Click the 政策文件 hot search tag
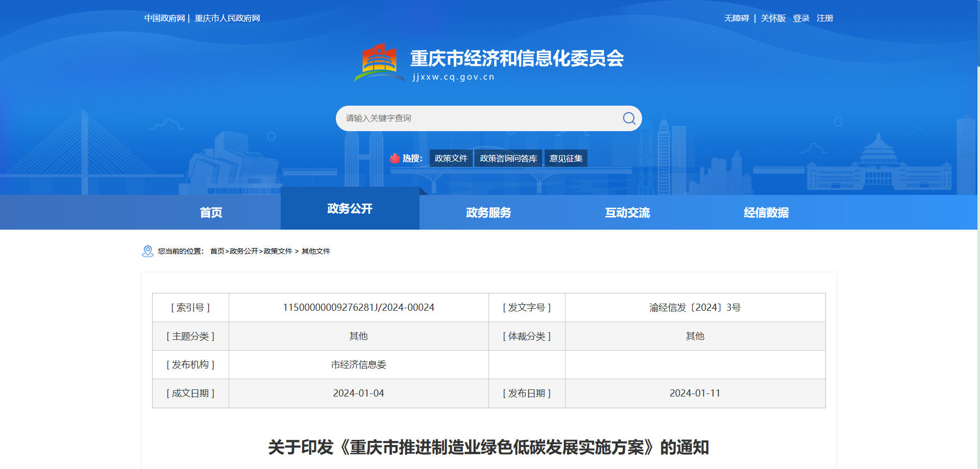Viewport: 980px width, 469px height. pyautogui.click(x=451, y=158)
